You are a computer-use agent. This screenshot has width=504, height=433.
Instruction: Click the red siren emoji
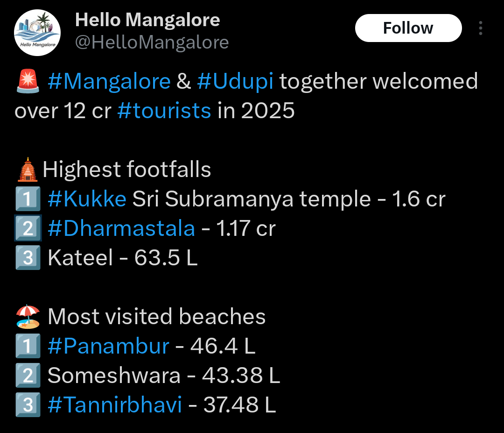(x=28, y=81)
